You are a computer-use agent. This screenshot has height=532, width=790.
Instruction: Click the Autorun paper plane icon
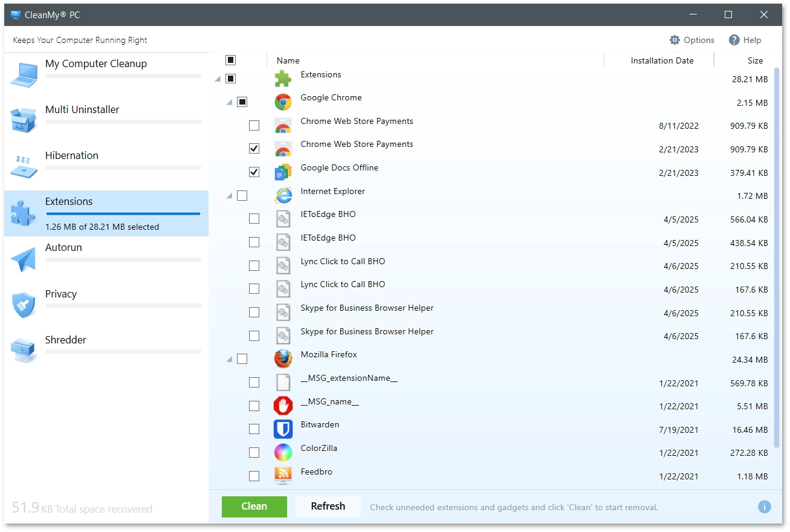[24, 259]
